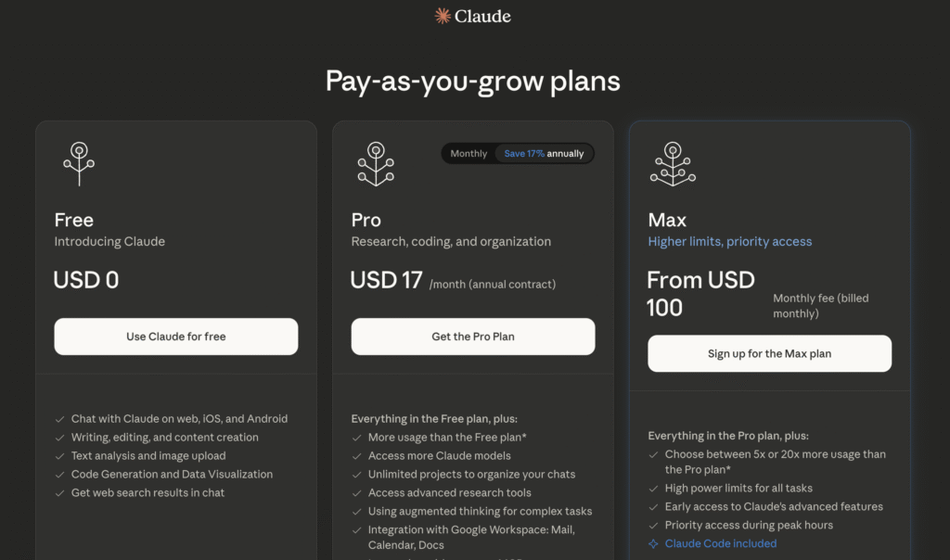
Task: Click checkmark beside Access more Claude models
Action: pyautogui.click(x=357, y=456)
